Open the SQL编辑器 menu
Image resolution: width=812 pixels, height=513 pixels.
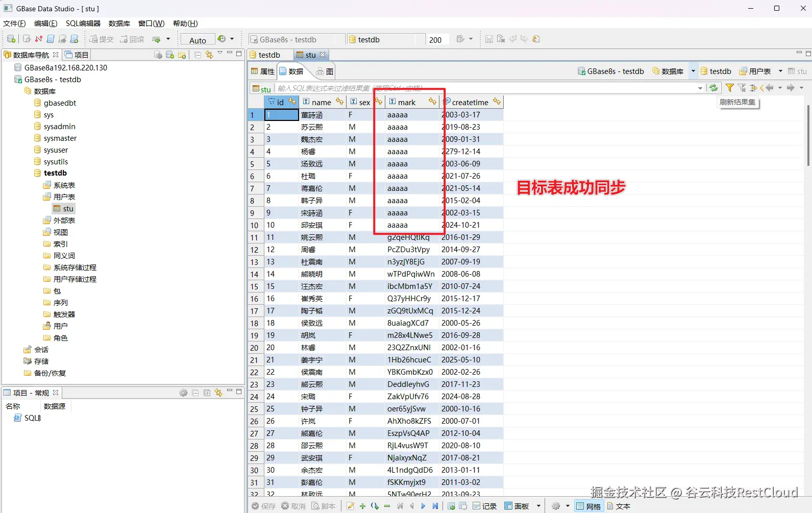click(x=83, y=23)
